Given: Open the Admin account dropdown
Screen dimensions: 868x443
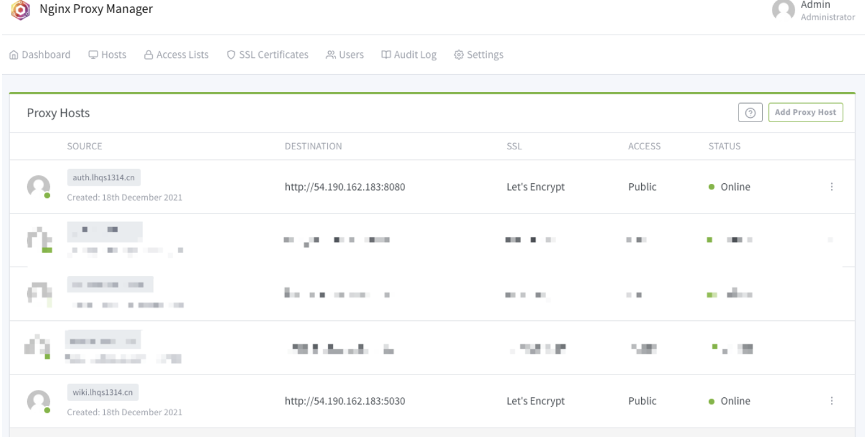Looking at the screenshot, I should pyautogui.click(x=827, y=11).
